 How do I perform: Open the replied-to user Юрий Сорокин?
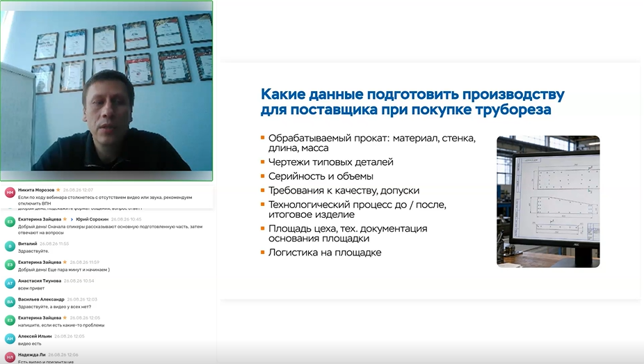pos(92,219)
